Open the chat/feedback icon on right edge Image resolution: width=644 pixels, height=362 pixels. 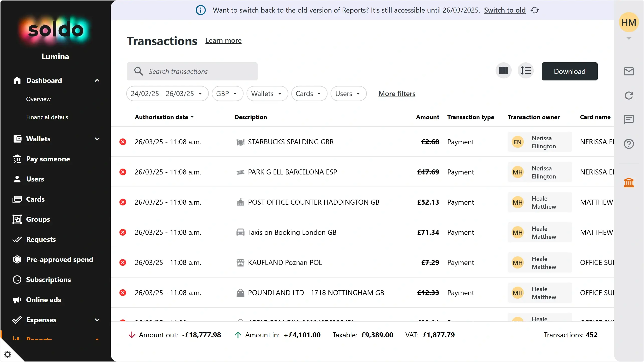point(629,119)
